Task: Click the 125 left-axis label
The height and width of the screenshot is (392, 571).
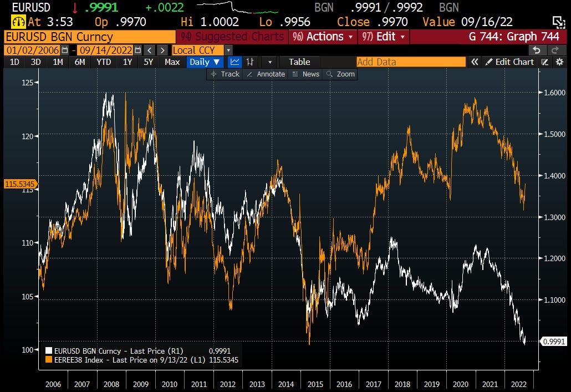Action: tap(27, 83)
